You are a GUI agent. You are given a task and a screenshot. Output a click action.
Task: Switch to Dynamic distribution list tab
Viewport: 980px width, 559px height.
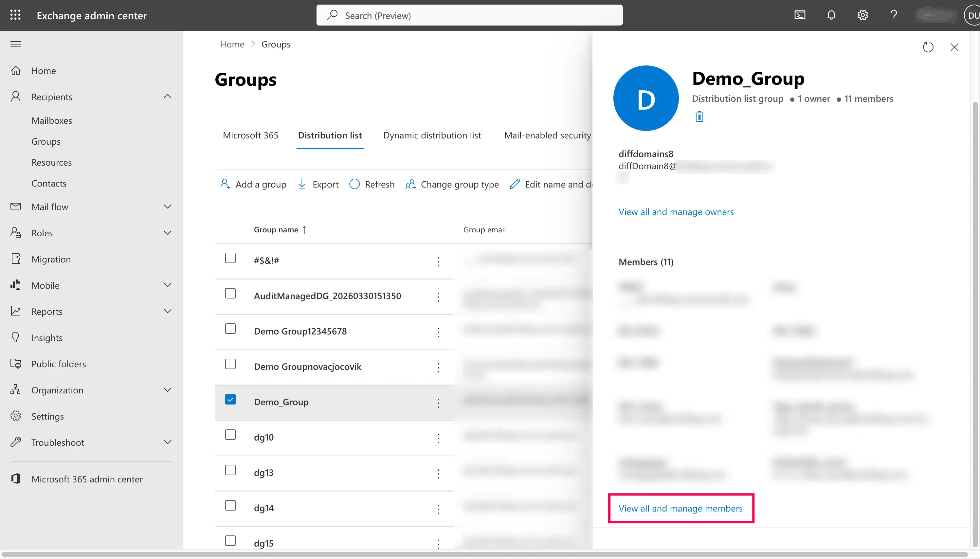432,135
